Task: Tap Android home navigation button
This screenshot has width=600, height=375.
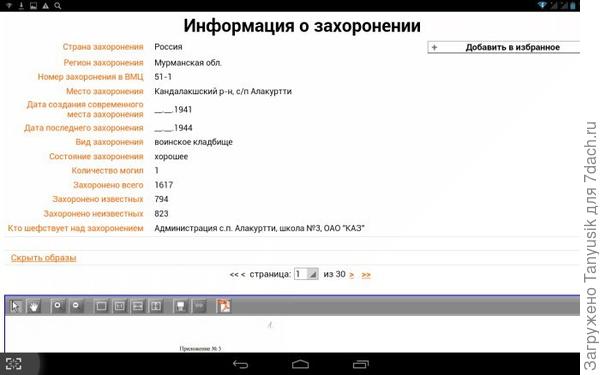Action: point(300,364)
